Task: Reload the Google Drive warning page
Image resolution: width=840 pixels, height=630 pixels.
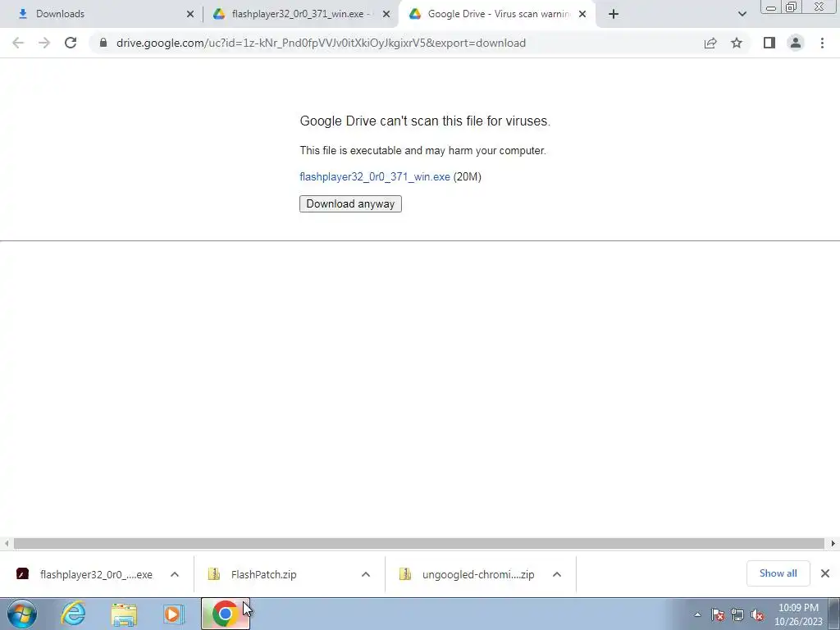Action: click(71, 43)
